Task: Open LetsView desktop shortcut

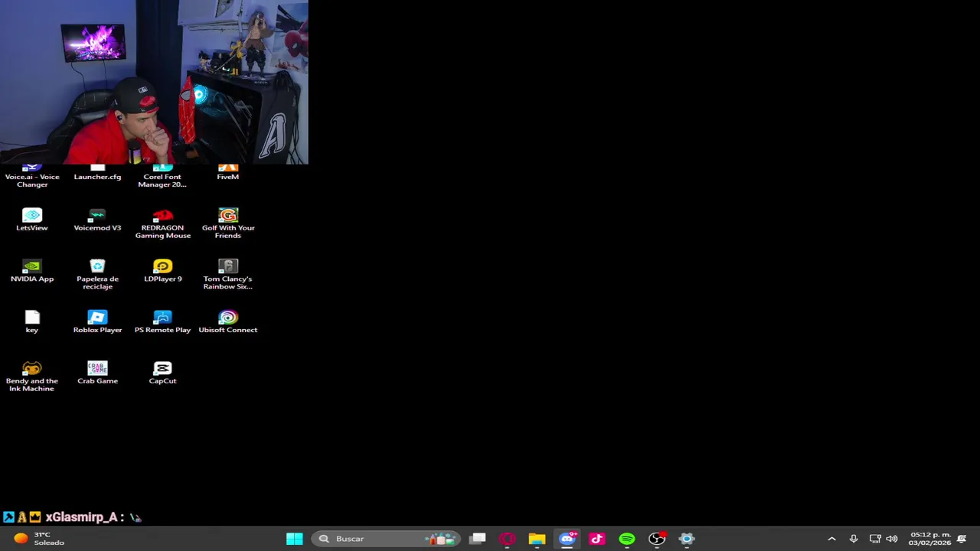Action: coord(32,220)
